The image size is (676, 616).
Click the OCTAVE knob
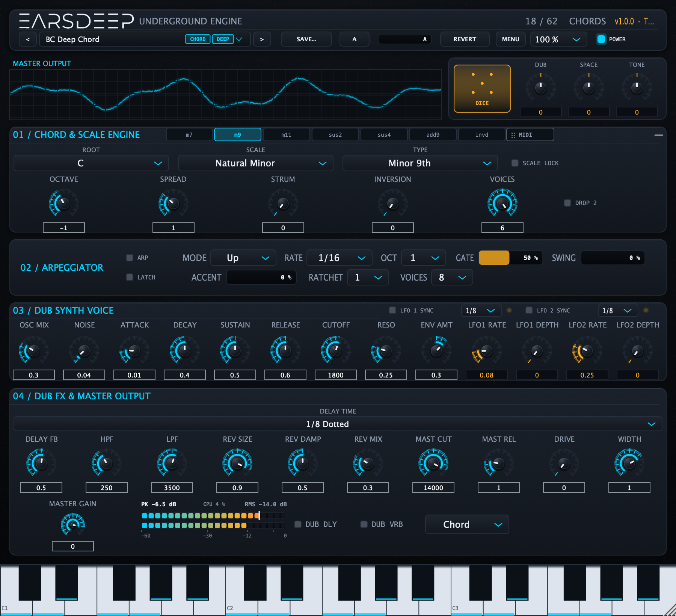pos(63,203)
